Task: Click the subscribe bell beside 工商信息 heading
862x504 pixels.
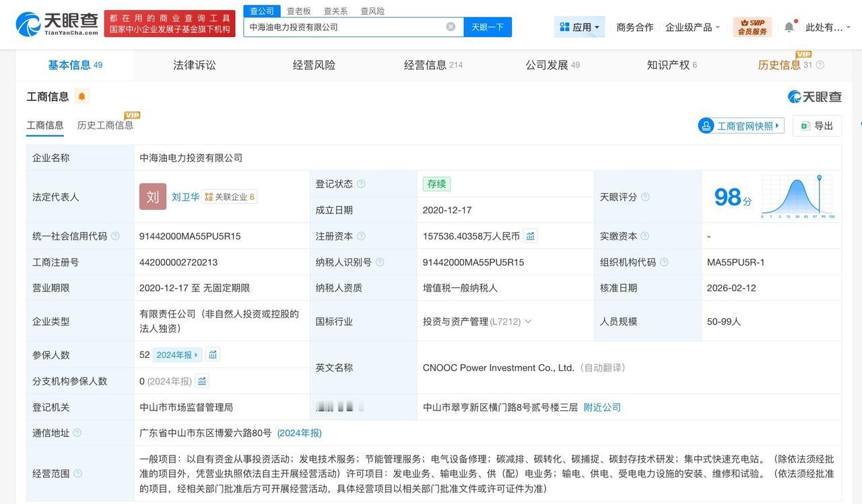Action: (x=81, y=96)
